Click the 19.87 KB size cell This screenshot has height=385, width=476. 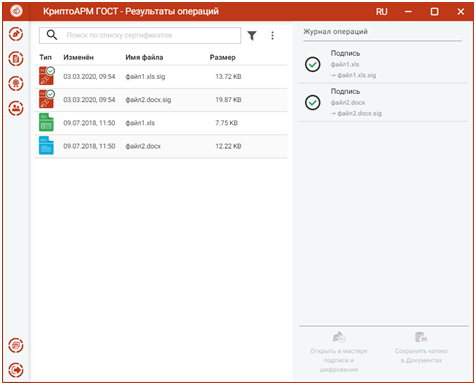coord(228,100)
